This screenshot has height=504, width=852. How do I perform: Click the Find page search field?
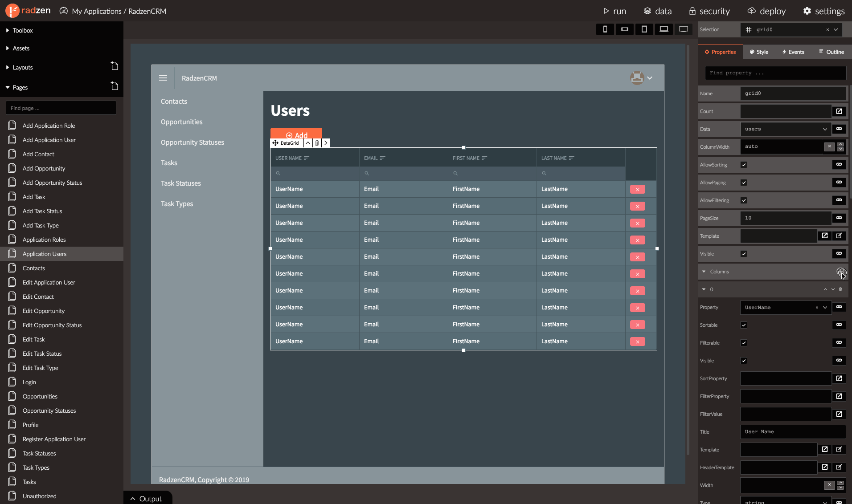tap(61, 108)
